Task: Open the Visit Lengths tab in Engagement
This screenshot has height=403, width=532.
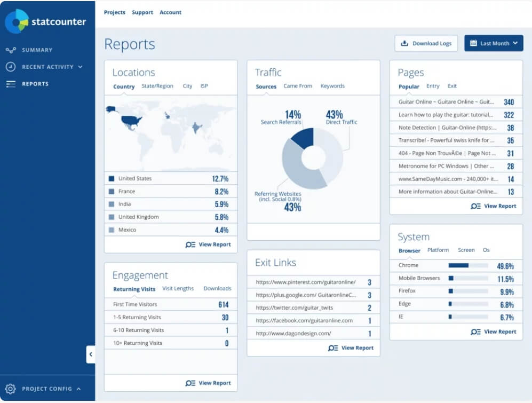Action: (178, 289)
